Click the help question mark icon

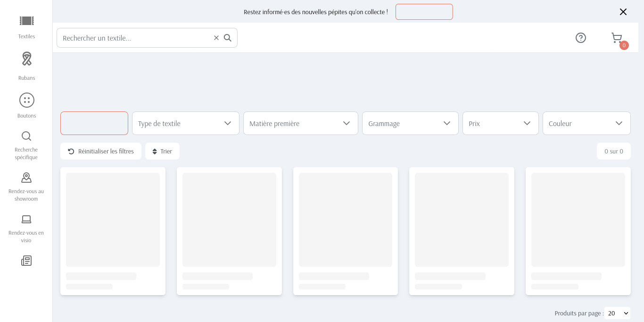coord(580,38)
